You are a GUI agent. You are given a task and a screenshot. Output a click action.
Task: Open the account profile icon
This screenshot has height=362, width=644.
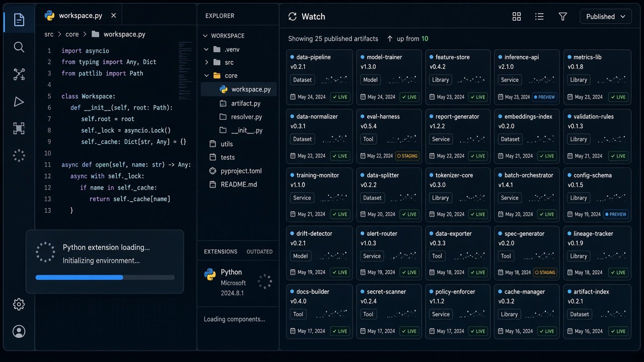click(19, 331)
